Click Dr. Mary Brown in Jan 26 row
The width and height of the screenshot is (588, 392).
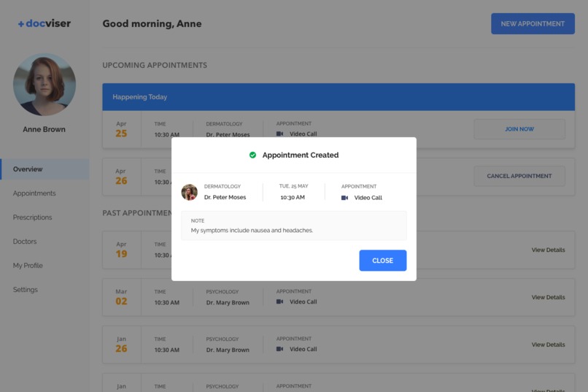(x=228, y=350)
